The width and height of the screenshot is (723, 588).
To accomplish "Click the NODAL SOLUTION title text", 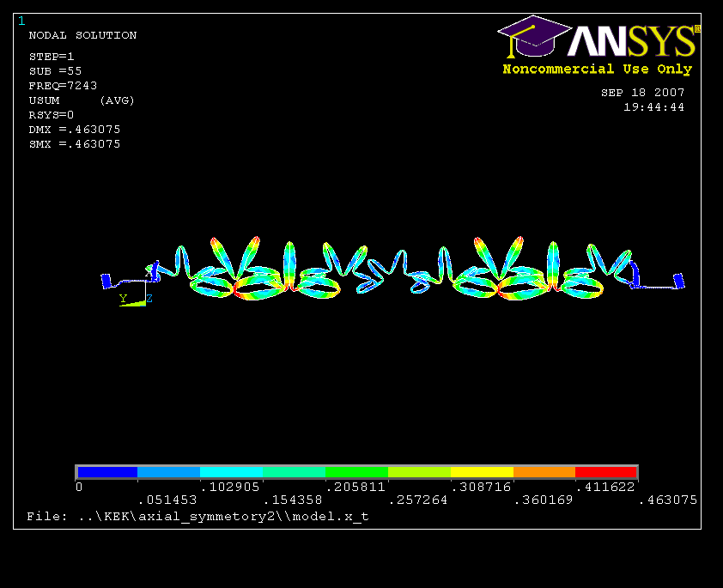I will click(x=82, y=35).
